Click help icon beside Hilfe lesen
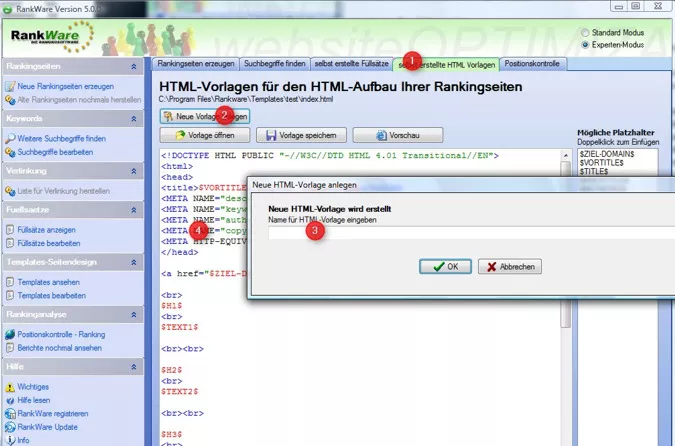 pos(10,400)
